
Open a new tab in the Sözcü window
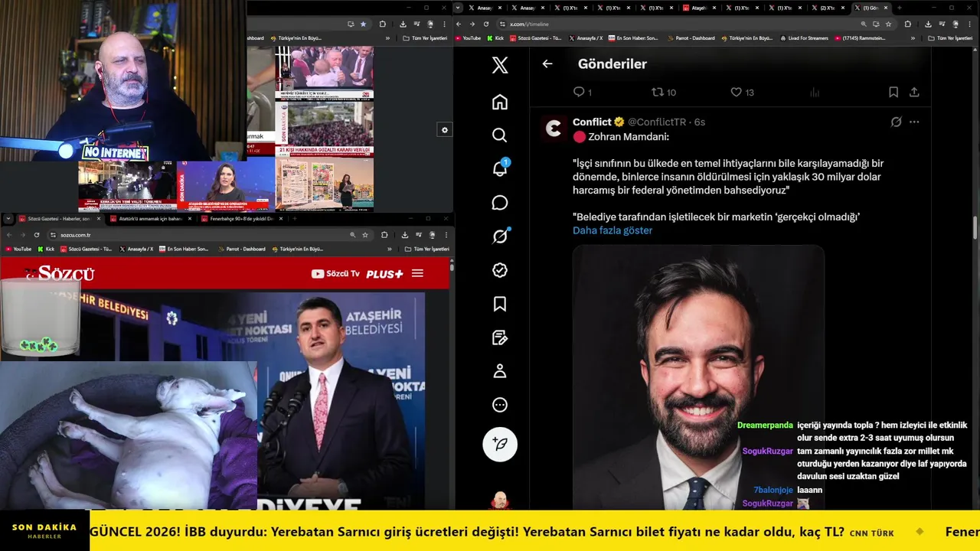(x=294, y=218)
